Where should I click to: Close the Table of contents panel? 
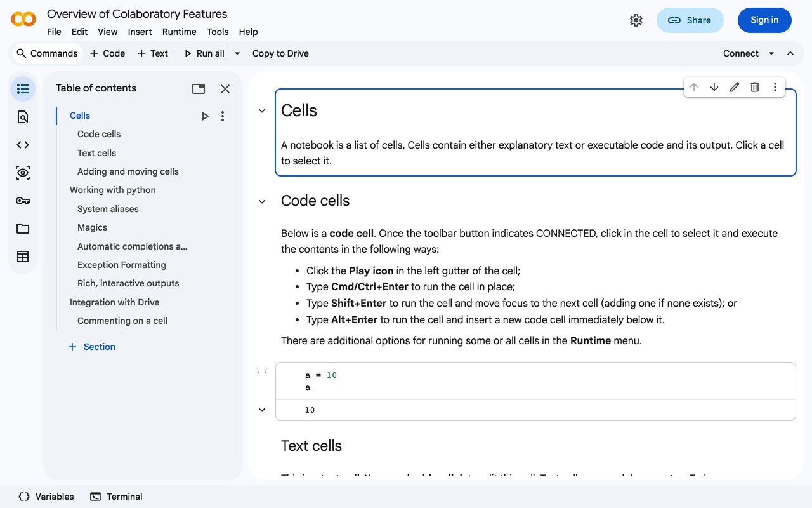pos(225,89)
